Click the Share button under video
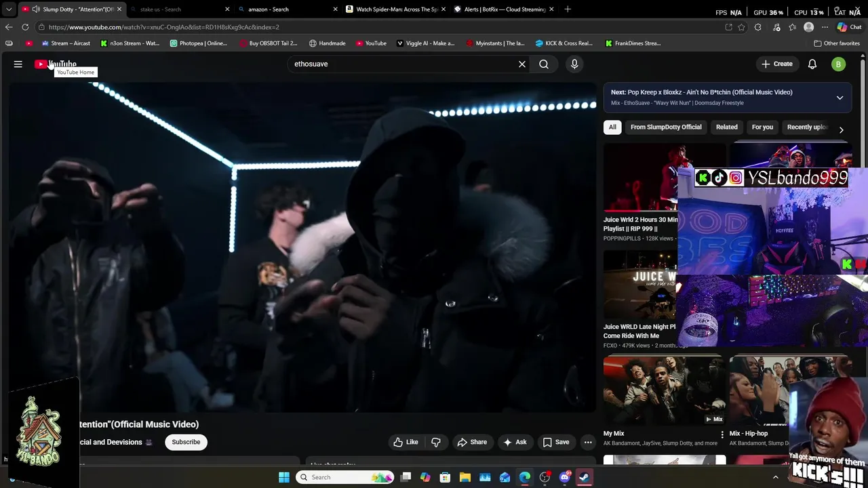The width and height of the screenshot is (868, 488). pyautogui.click(x=472, y=442)
